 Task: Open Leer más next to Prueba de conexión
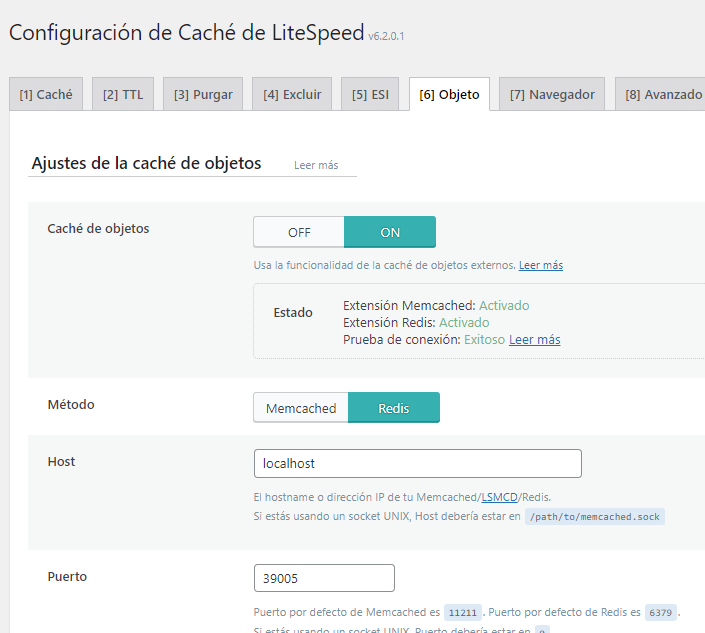[x=534, y=340]
